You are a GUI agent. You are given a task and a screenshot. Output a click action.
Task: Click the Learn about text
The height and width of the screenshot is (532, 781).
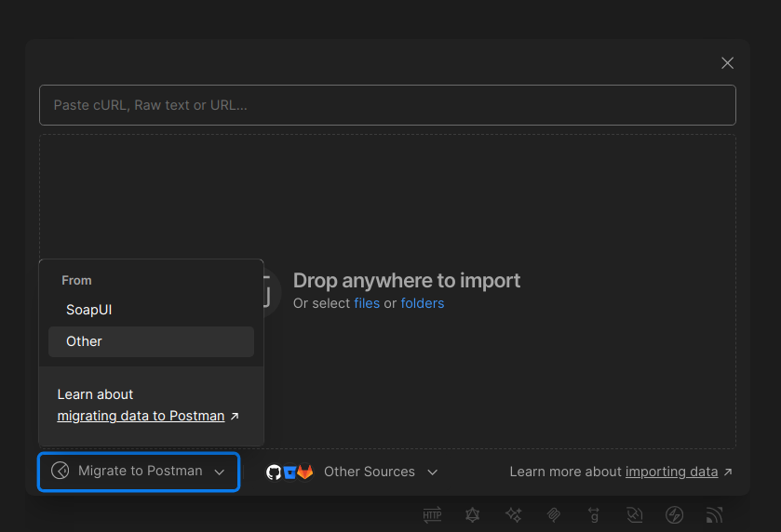pos(95,394)
